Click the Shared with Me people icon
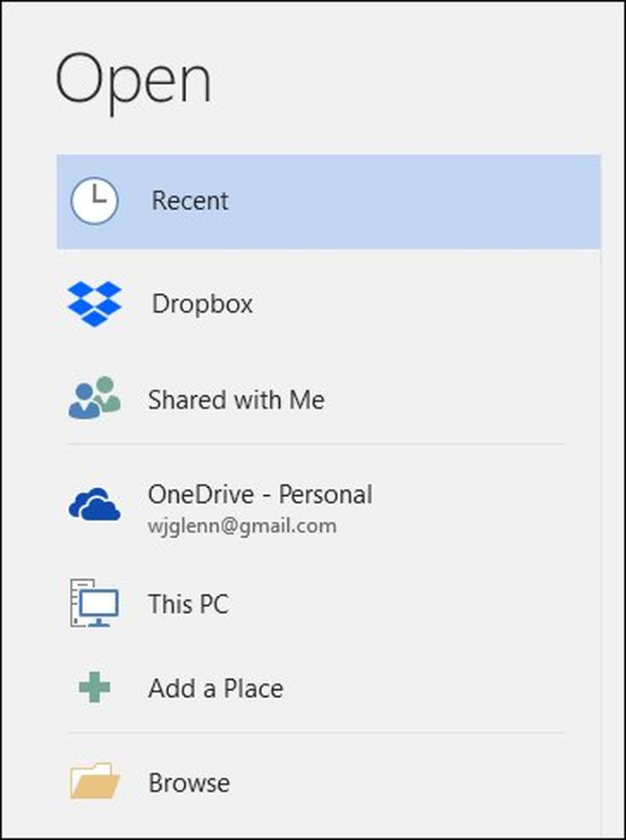Screen dimensions: 626x840 [x=94, y=399]
